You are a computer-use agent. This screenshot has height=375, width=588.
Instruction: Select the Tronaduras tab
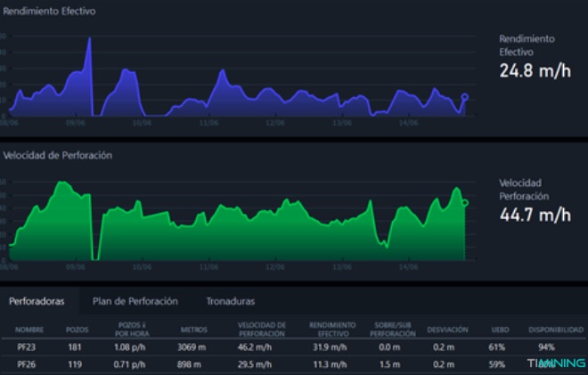click(230, 301)
